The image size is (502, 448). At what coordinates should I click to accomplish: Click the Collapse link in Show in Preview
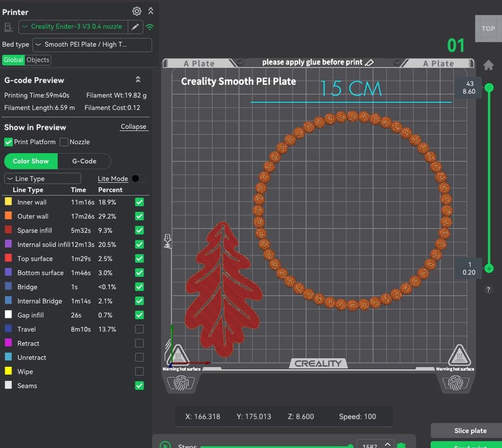pos(133,127)
